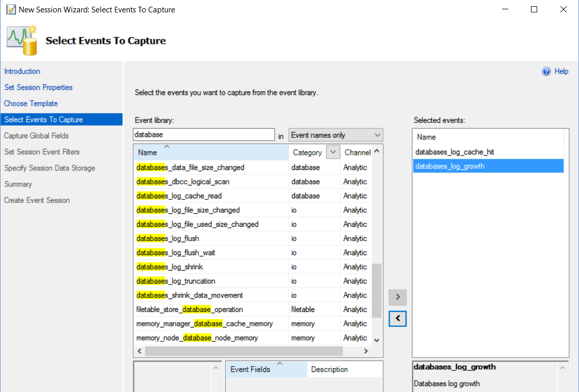Navigate to Choose Template page
The width and height of the screenshot is (579, 392).
(31, 103)
